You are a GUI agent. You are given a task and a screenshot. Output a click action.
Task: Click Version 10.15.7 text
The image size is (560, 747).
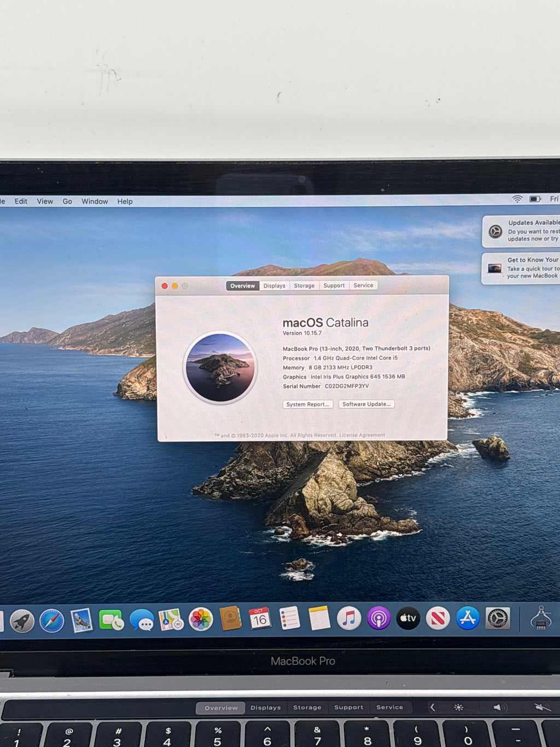302,333
